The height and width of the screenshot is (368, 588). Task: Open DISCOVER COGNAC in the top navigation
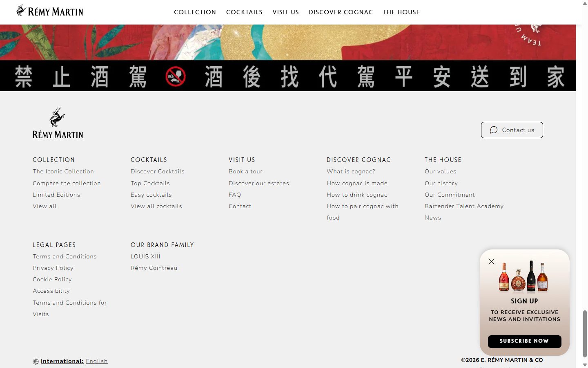click(x=341, y=12)
